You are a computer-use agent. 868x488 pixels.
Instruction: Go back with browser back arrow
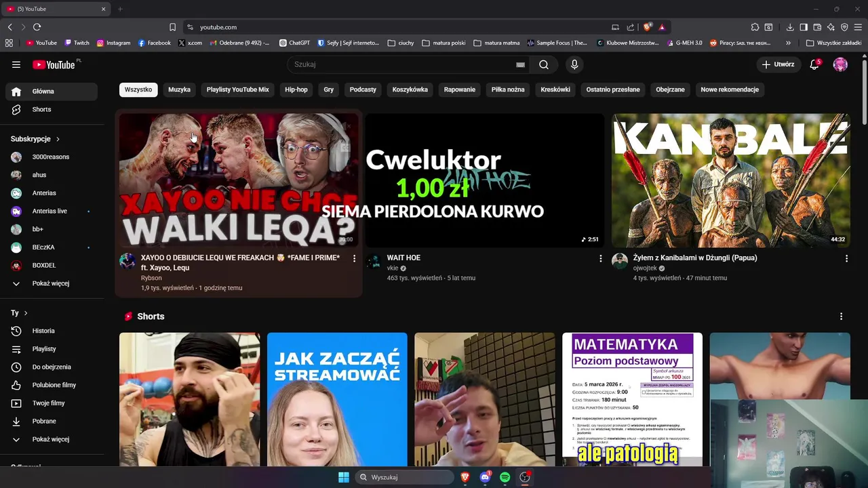point(9,27)
